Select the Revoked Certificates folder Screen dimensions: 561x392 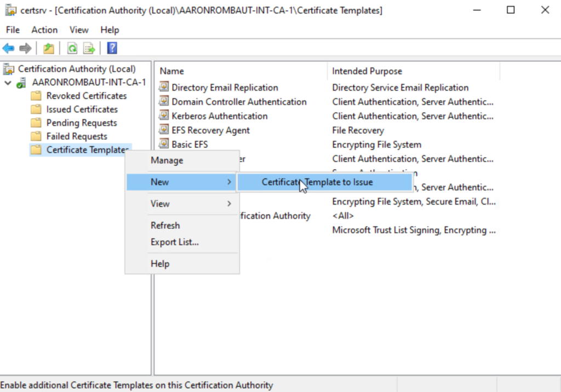86,96
